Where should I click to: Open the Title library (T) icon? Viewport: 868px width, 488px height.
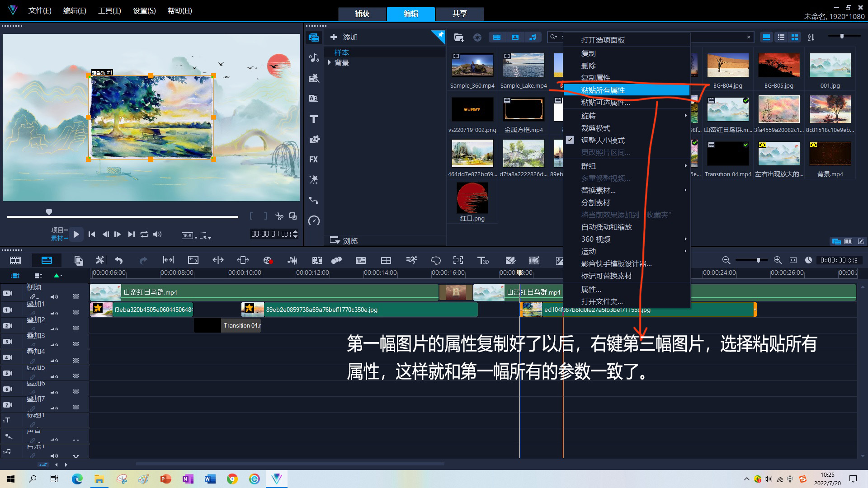[x=314, y=119]
